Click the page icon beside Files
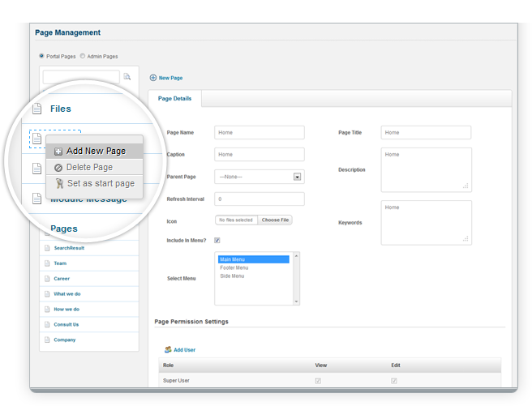This screenshot has width=532, height=406. point(37,109)
